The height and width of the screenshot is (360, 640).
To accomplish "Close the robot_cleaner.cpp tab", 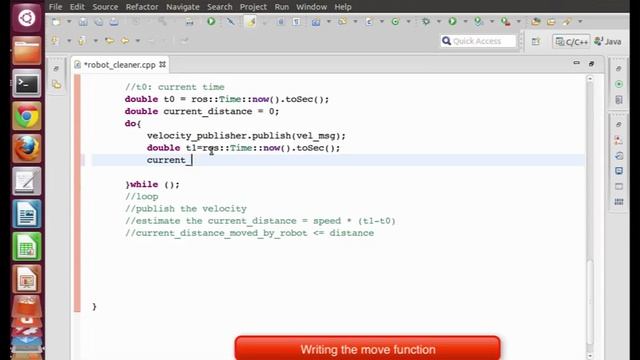I will coord(162,64).
